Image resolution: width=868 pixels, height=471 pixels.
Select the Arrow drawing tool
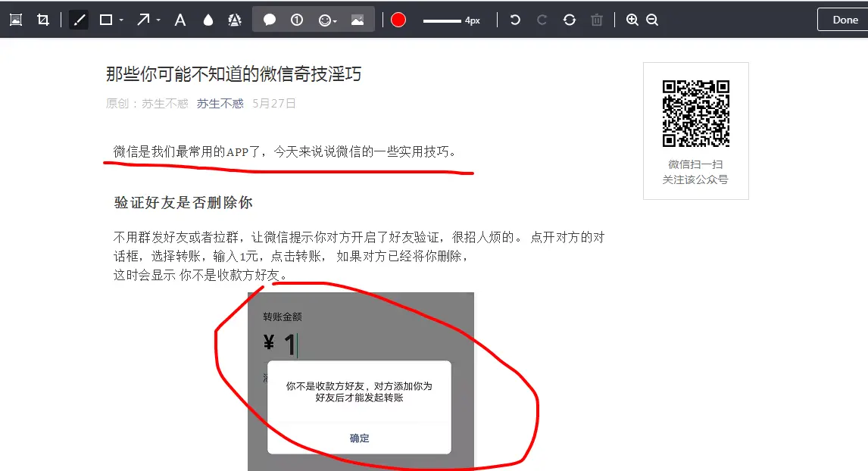(143, 20)
